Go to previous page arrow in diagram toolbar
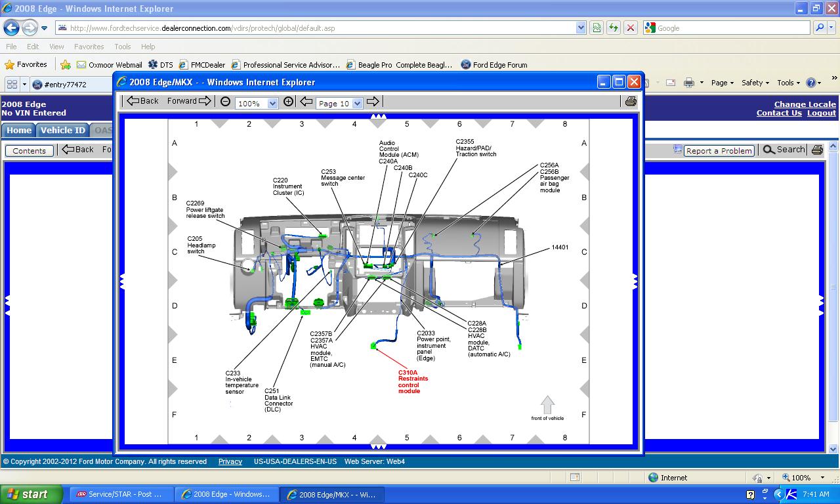Screen dimensions: 840x504 306,102
